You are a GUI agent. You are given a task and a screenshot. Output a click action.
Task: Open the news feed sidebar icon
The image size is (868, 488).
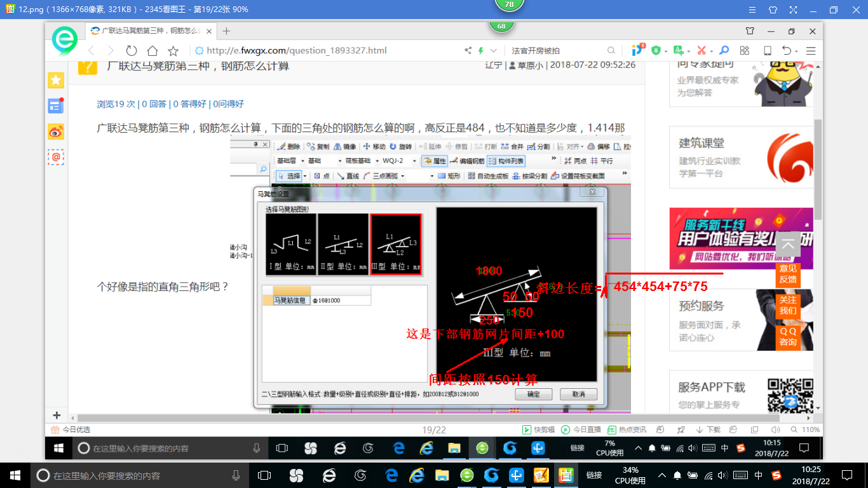56,105
